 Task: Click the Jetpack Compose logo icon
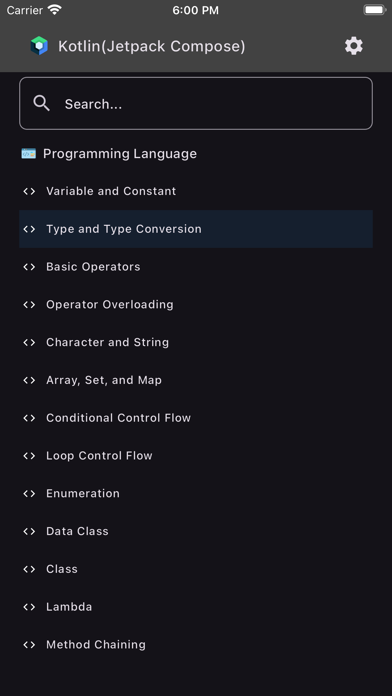pos(39,46)
